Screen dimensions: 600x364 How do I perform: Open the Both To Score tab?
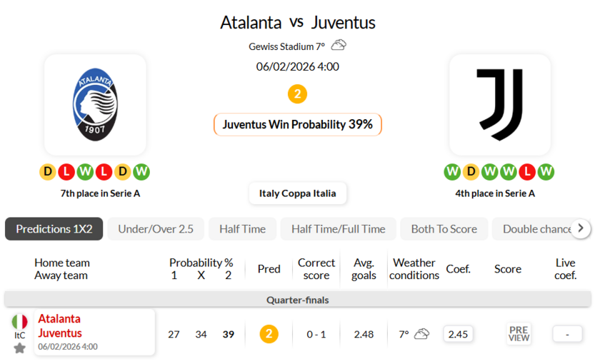pyautogui.click(x=444, y=229)
